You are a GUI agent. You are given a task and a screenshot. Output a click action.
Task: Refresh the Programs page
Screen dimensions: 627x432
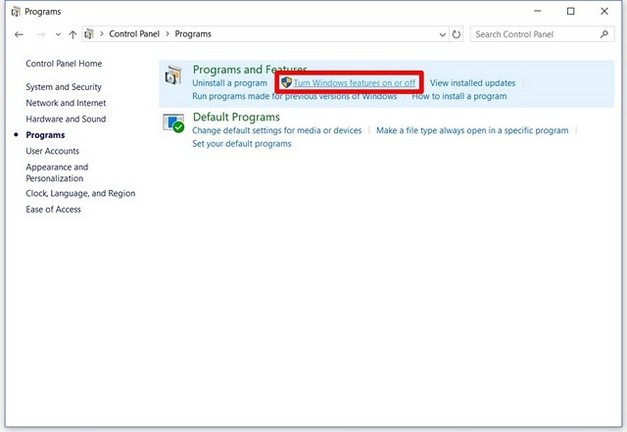[456, 34]
